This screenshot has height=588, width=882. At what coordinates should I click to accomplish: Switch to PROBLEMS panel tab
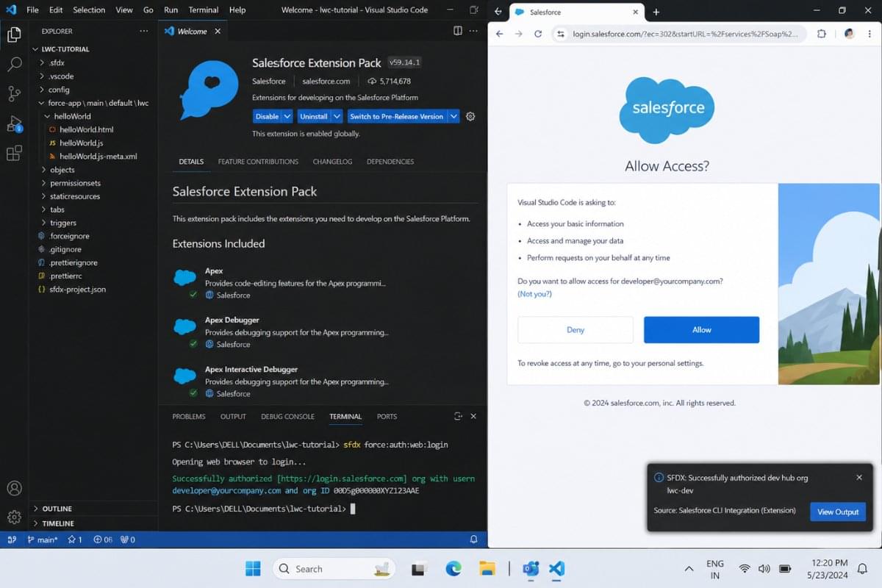click(x=189, y=417)
